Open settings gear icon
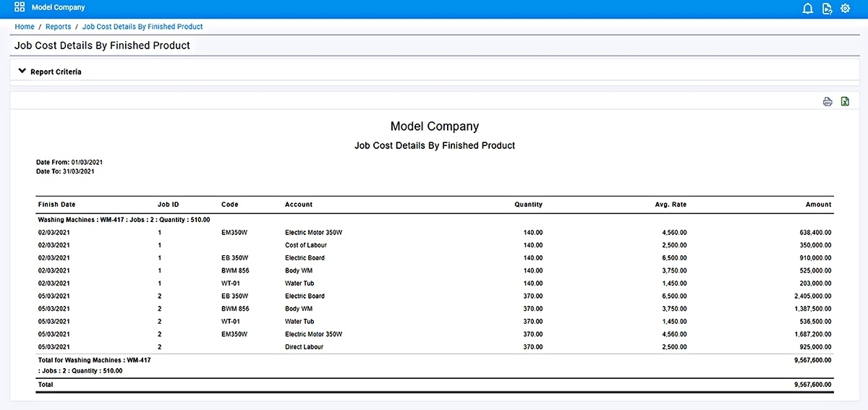This screenshot has height=410, width=868. click(846, 9)
